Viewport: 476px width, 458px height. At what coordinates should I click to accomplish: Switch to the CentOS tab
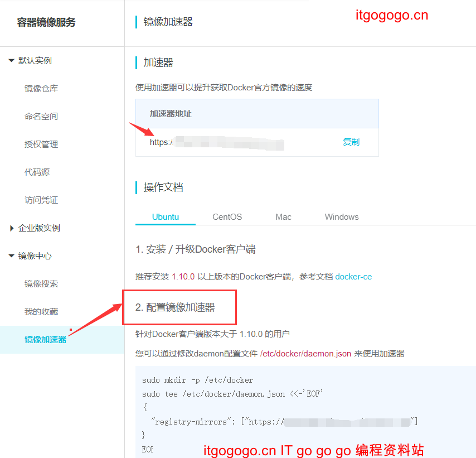pyautogui.click(x=227, y=217)
